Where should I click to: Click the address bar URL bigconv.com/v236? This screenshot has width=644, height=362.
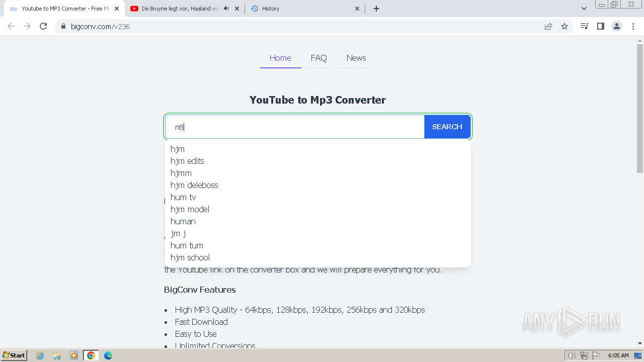[100, 27]
